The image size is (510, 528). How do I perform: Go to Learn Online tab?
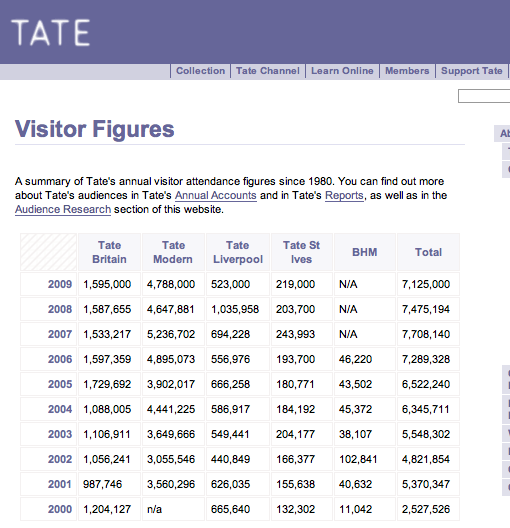click(x=342, y=71)
